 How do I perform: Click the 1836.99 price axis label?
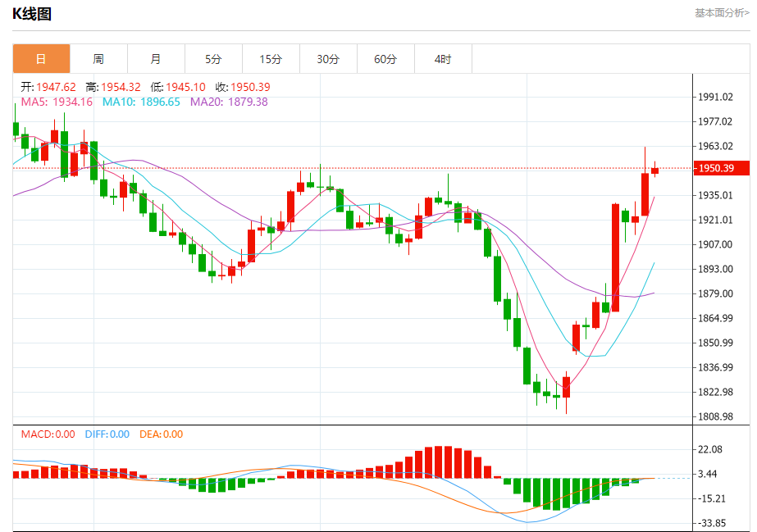715,367
